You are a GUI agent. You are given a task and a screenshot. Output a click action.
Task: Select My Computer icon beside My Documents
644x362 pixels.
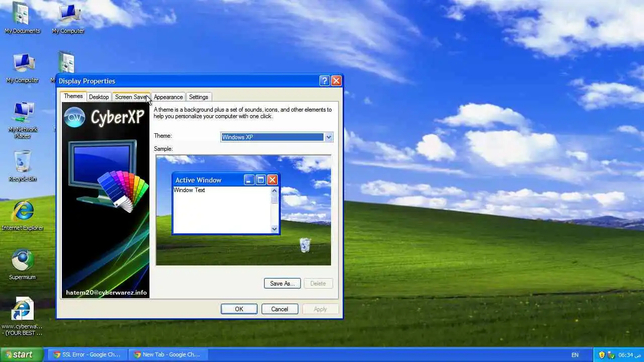68,18
